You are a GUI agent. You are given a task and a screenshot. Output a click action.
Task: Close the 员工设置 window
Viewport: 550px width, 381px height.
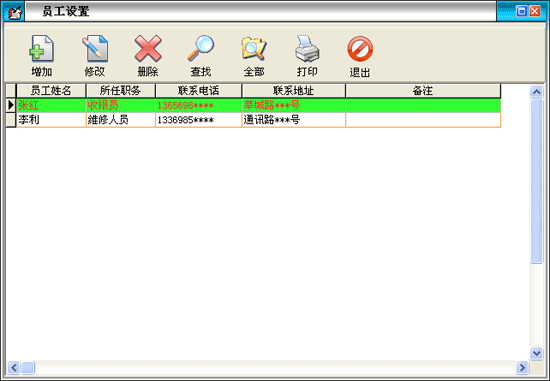click(x=535, y=11)
